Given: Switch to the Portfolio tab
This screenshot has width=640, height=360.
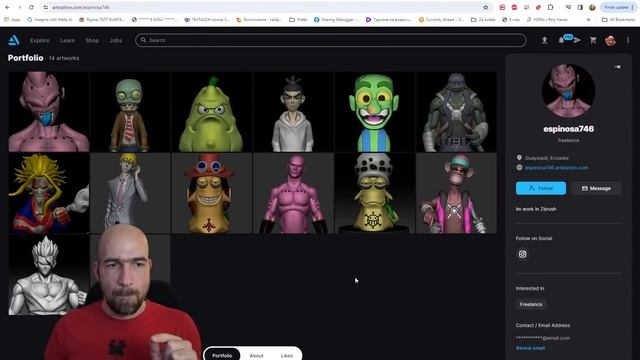Looking at the screenshot, I should pyautogui.click(x=222, y=356).
